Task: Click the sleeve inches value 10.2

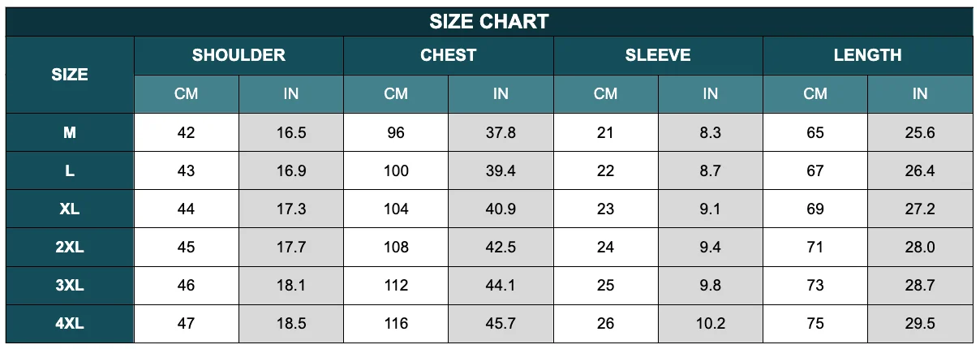Action: 711,323
